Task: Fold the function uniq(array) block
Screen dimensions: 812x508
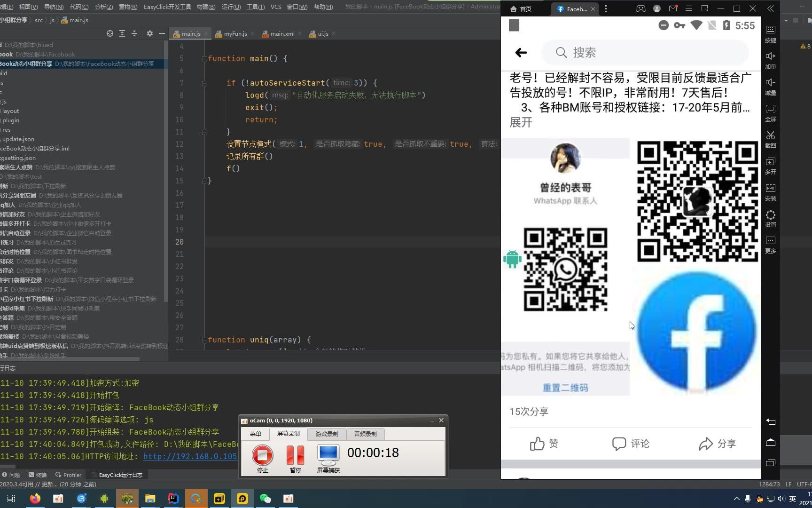Action: coord(204,340)
